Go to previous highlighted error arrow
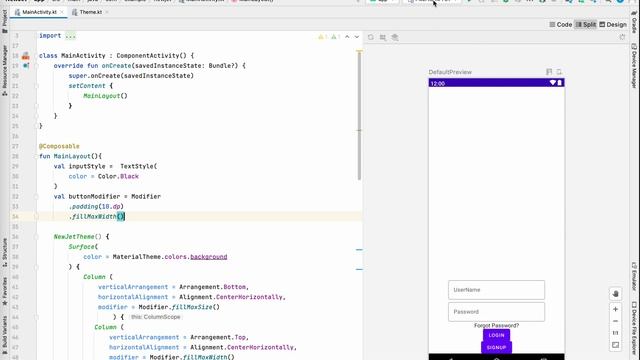 tap(347, 37)
